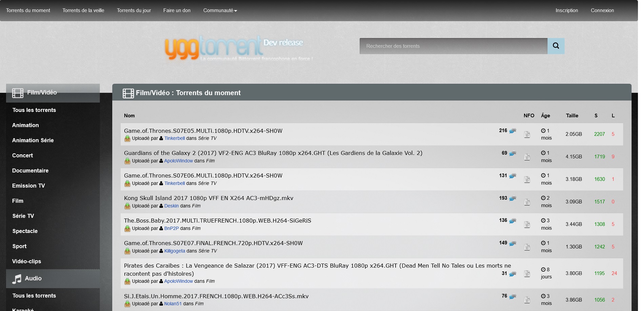
Task: View comments icon for Game.of.Thrones.S07E05
Action: [x=512, y=131]
